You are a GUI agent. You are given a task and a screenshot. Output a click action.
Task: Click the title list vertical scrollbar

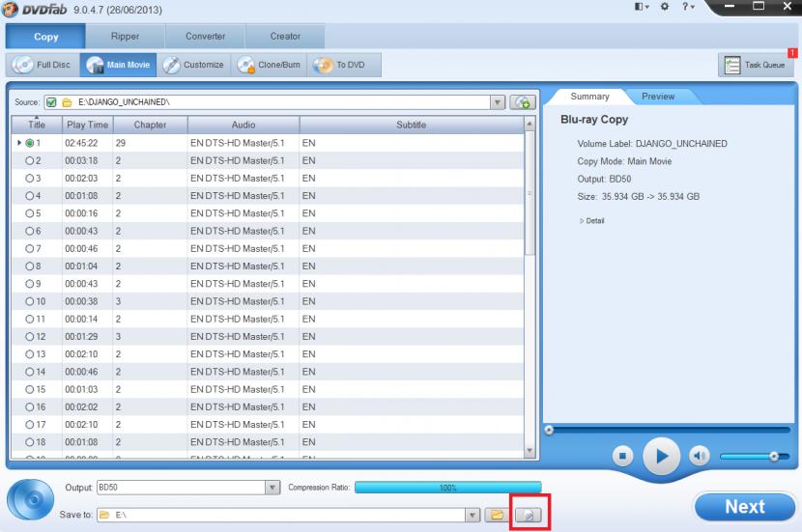click(x=530, y=193)
